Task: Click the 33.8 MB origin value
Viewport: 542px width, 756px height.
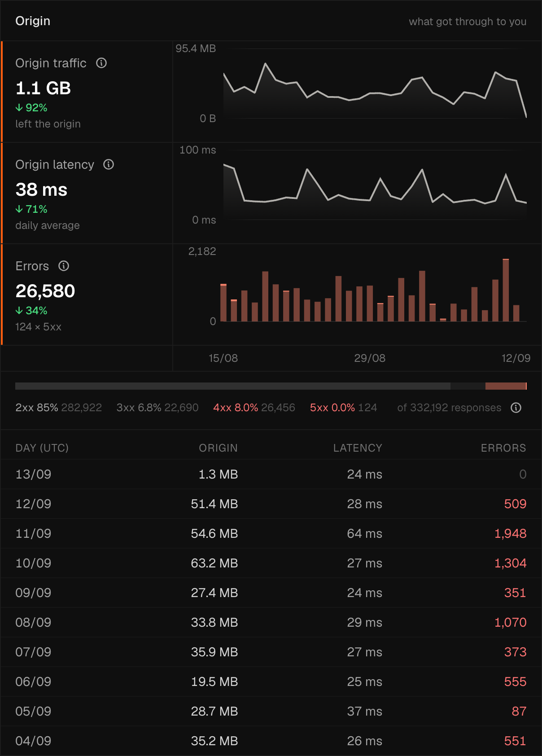Action: 214,622
